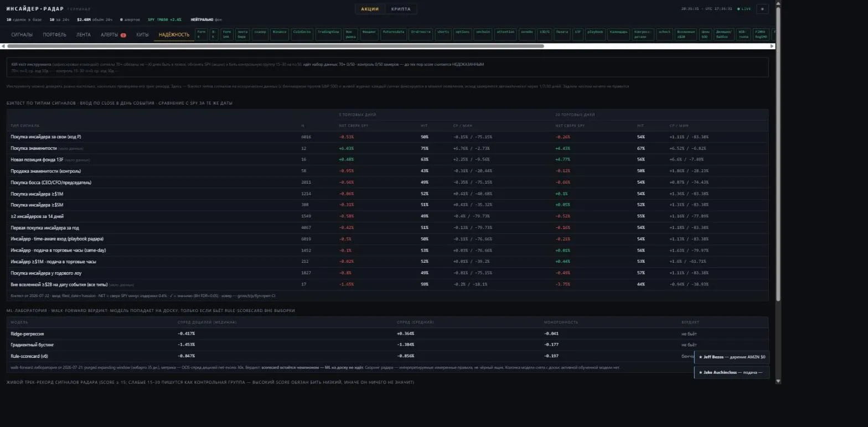Click the theme toggle icon top right
Screen dimensions: 868x427
(x=762, y=9)
